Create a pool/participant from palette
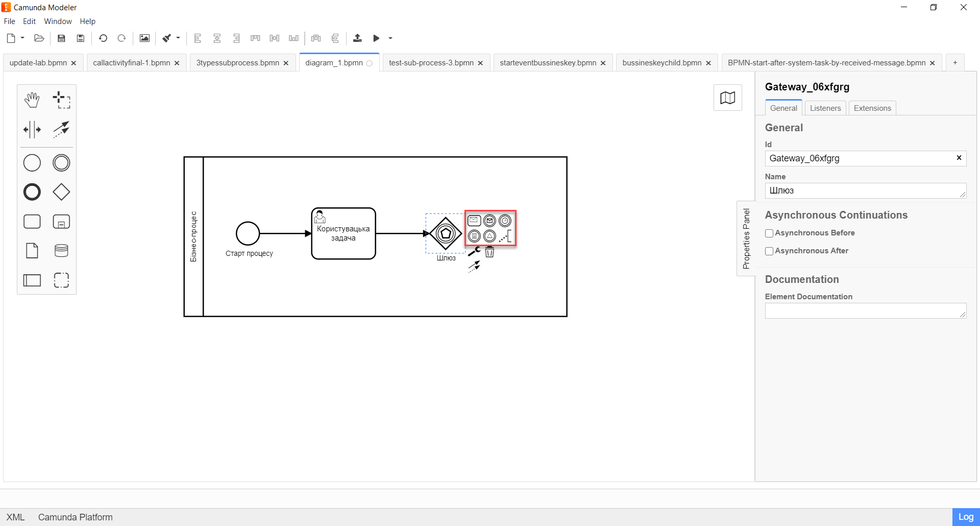 tap(32, 280)
